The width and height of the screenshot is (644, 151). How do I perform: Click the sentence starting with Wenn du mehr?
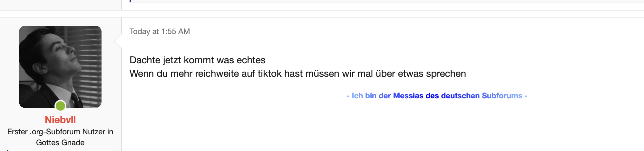298,74
